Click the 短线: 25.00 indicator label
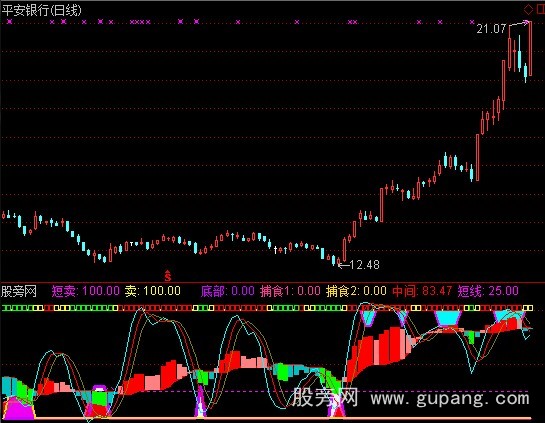545x423 pixels. tap(488, 291)
